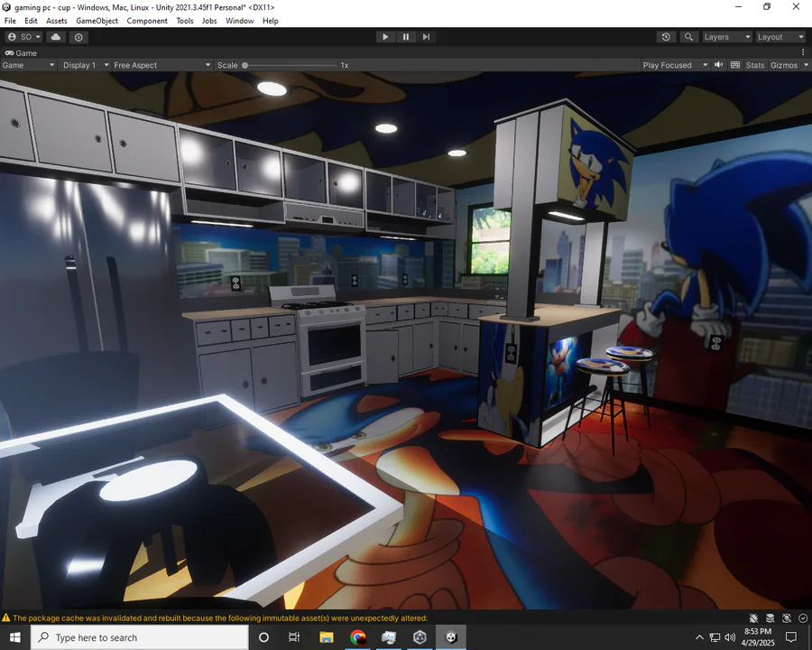Open the Unity Hub taskbar icon
The image size is (812, 650).
[420, 637]
